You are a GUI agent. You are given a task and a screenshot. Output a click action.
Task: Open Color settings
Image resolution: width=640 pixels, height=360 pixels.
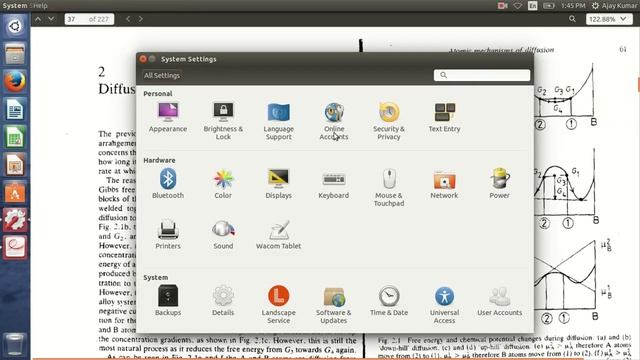(223, 184)
